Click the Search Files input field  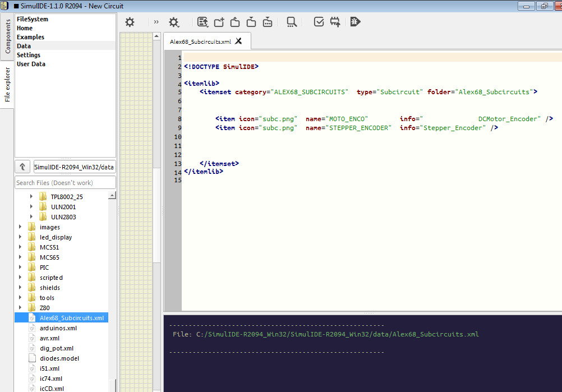(65, 182)
